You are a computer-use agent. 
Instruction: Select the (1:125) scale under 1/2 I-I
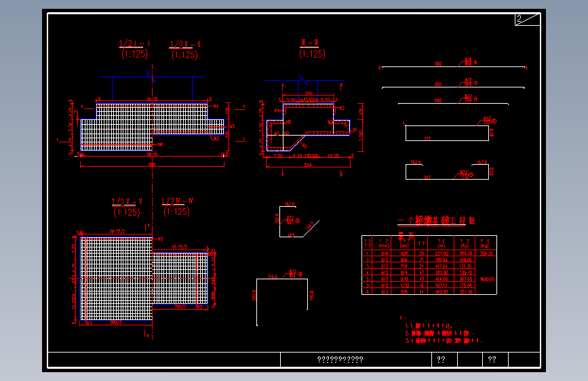tap(134, 54)
